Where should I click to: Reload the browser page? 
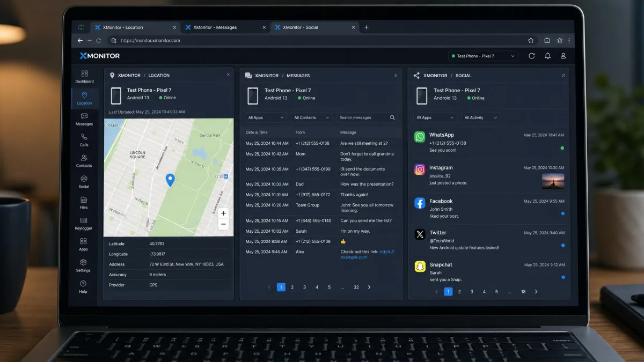tap(98, 40)
